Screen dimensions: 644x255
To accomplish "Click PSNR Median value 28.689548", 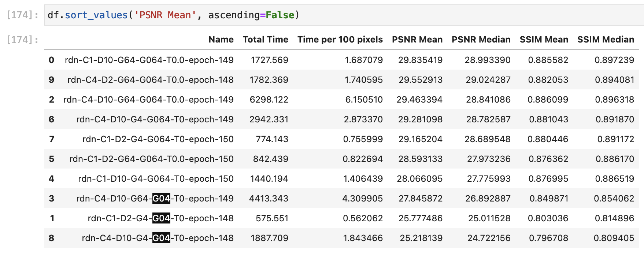I will coord(488,139).
